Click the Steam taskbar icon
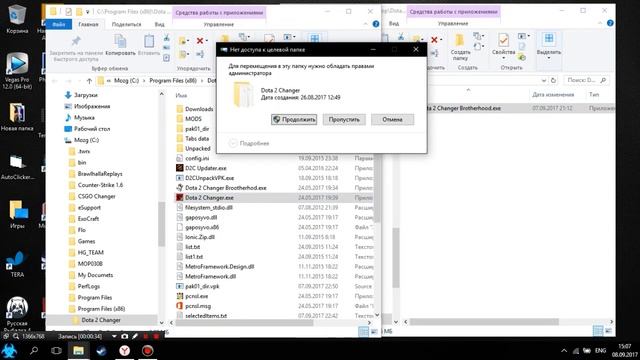 click(x=101, y=351)
